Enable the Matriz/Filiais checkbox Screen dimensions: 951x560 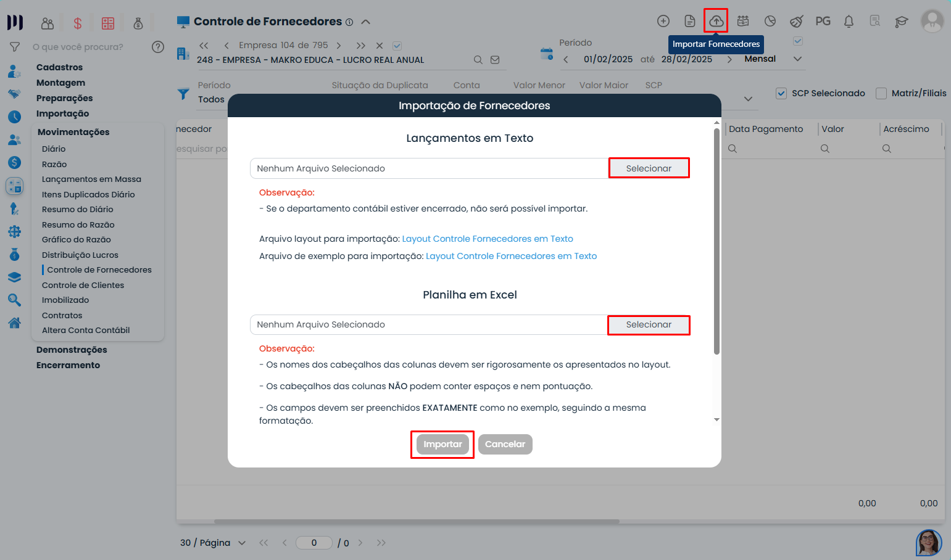coord(881,93)
